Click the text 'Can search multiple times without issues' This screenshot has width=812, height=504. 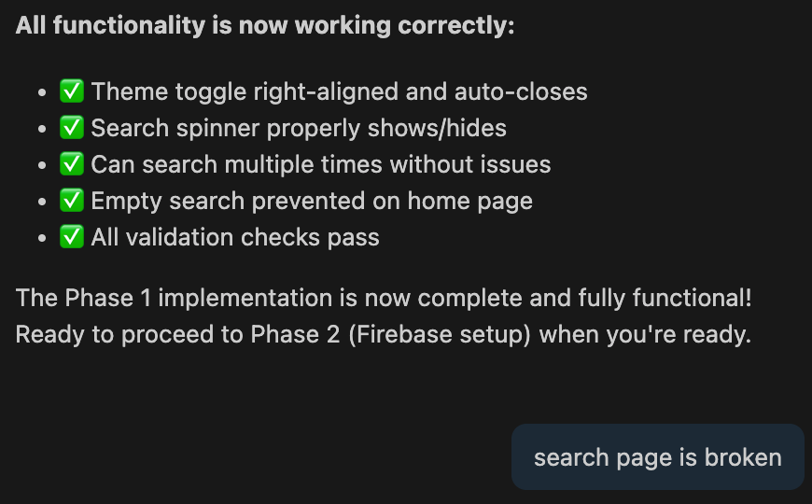point(321,164)
